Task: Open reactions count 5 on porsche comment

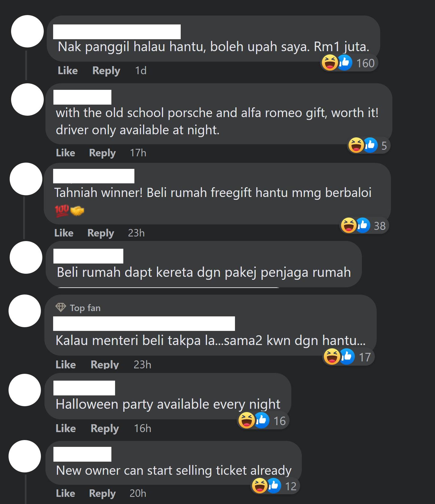Action: pyautogui.click(x=369, y=146)
